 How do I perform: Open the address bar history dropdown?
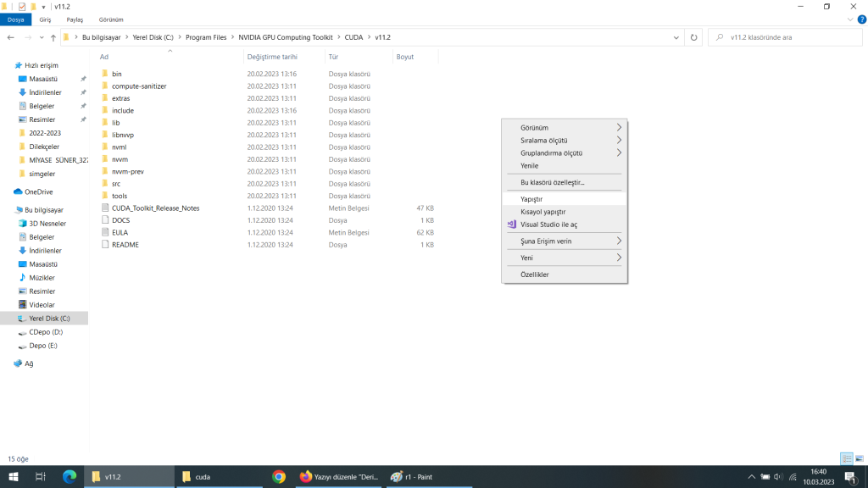[x=676, y=37]
